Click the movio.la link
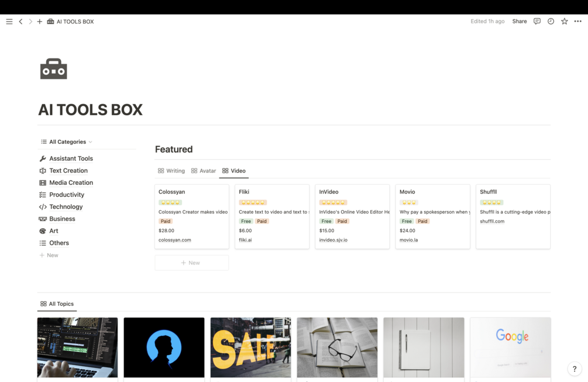Image resolution: width=588 pixels, height=382 pixels. [x=409, y=240]
